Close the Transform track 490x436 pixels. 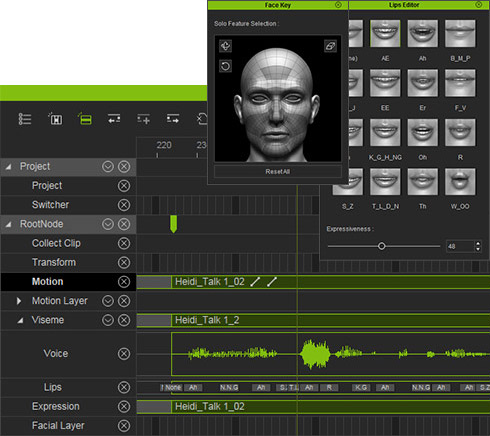tap(124, 262)
